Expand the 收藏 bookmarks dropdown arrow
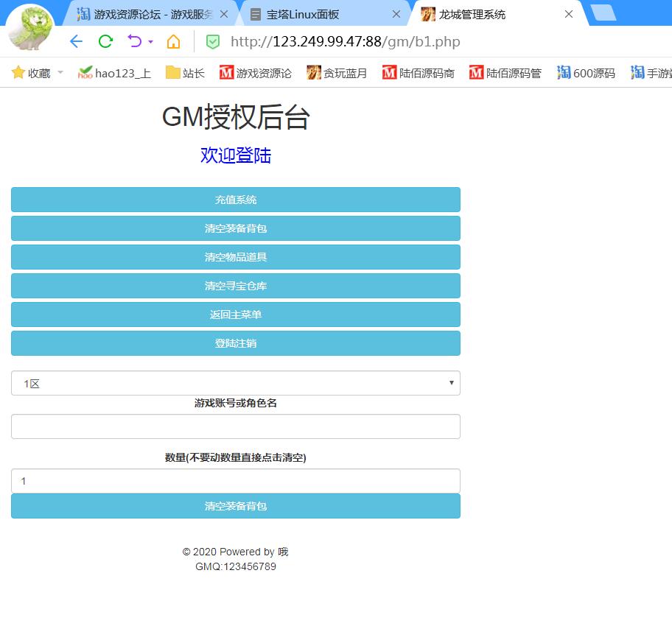Image resolution: width=672 pixels, height=629 pixels. [x=60, y=73]
